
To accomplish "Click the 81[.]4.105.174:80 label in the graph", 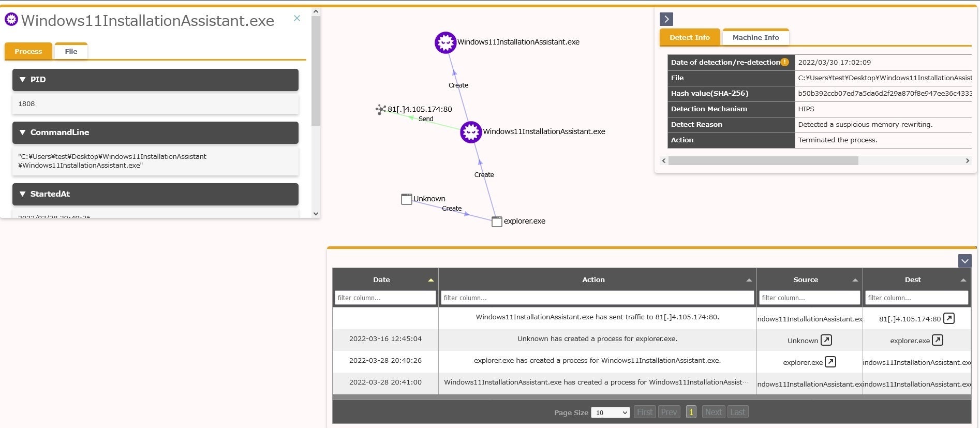I will point(420,109).
